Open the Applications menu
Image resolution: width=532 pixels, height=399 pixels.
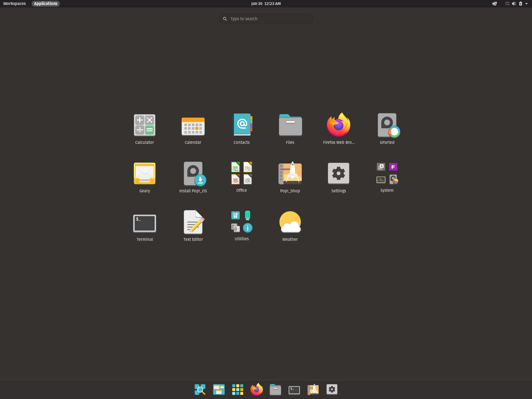click(45, 3)
